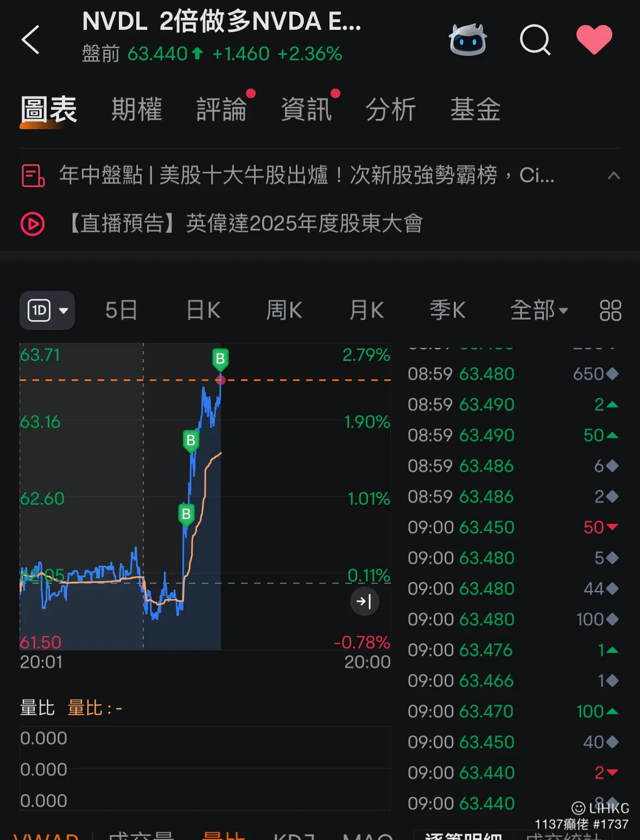Open the 1D timeframe dropdown
Screen dimensions: 640x840
click(47, 310)
